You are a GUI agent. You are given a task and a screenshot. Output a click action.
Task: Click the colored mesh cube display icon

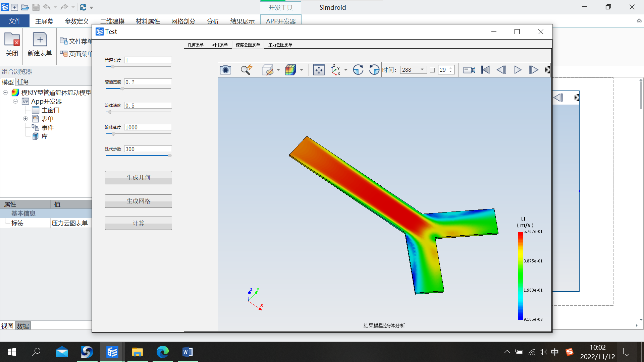coord(290,70)
